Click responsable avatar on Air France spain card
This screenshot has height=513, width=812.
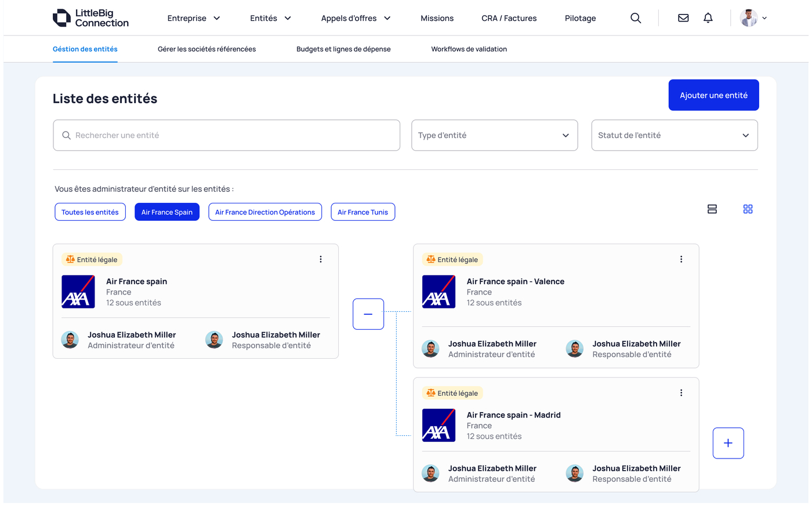coord(214,340)
